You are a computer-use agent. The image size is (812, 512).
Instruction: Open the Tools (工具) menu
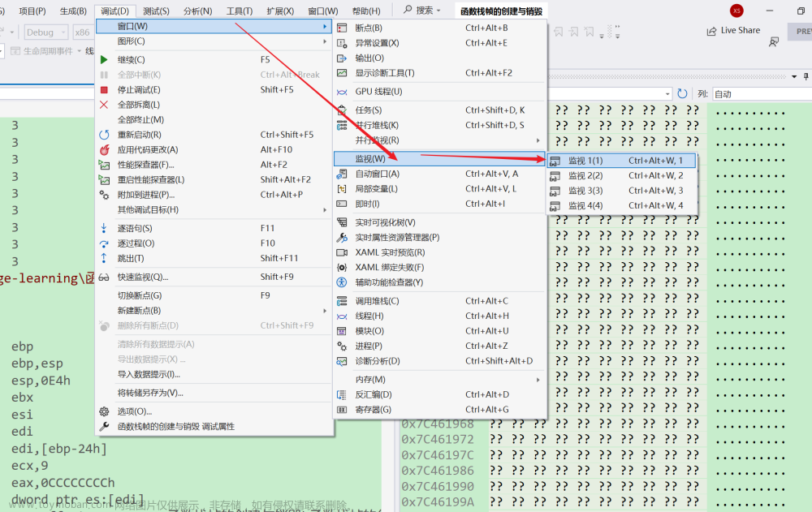click(x=240, y=11)
